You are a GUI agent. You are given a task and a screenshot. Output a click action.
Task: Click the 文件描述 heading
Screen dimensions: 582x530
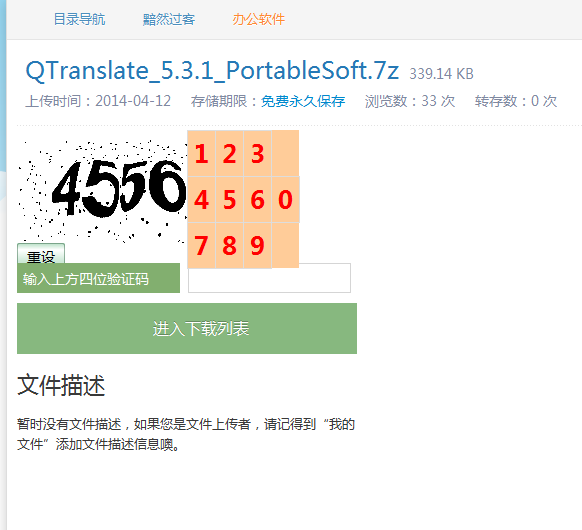(61, 385)
